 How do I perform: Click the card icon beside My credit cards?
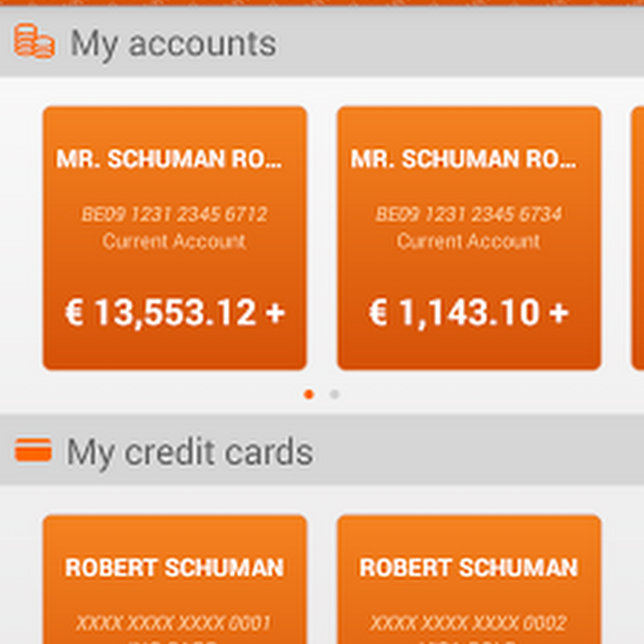[33, 450]
